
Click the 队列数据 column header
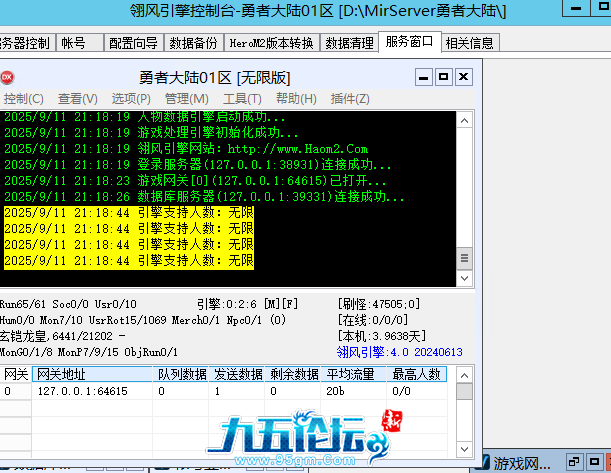(181, 374)
